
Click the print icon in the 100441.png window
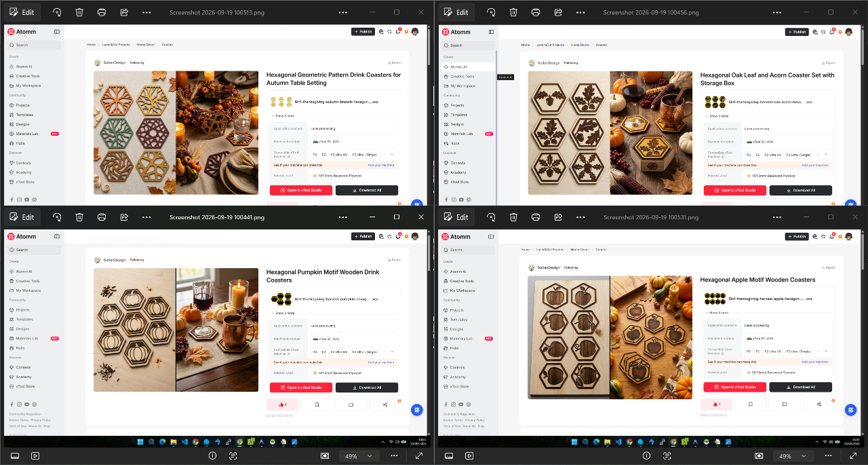(102, 217)
